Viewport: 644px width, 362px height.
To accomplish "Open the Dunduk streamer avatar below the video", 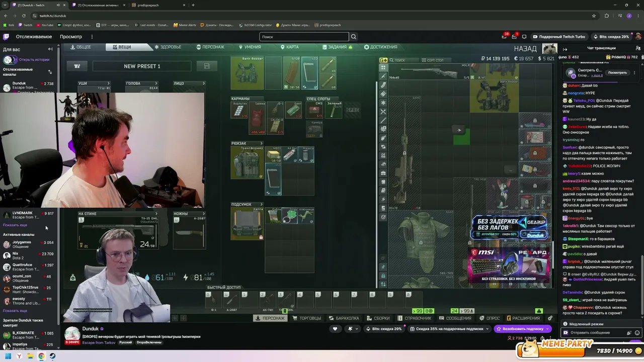I will pyautogui.click(x=72, y=334).
